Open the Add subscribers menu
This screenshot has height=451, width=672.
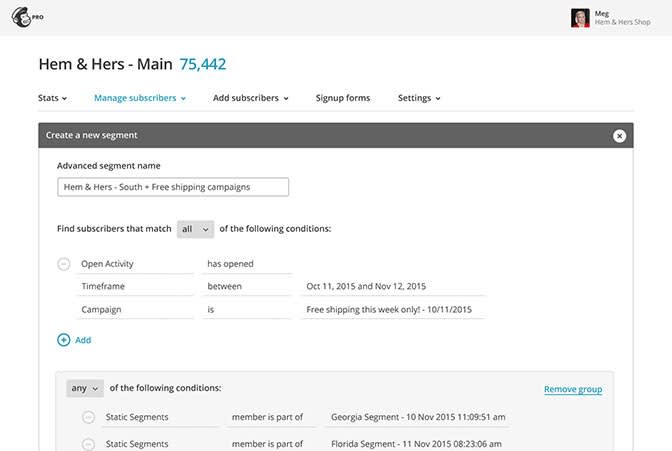tap(251, 98)
